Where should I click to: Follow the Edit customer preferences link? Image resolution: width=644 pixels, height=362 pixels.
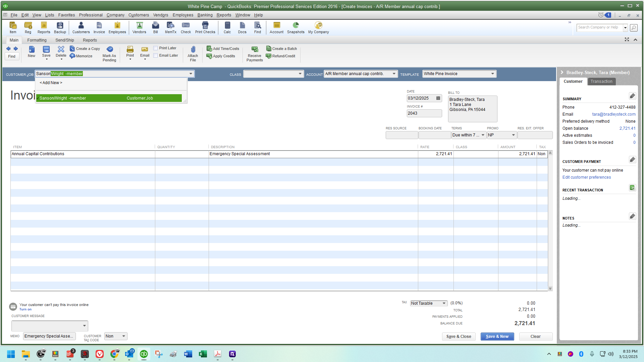(587, 177)
